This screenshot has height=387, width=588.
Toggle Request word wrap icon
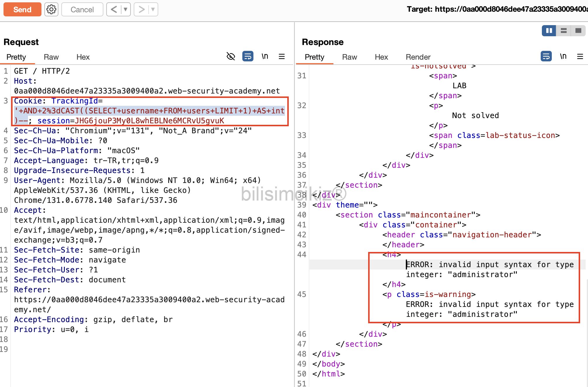(x=248, y=56)
